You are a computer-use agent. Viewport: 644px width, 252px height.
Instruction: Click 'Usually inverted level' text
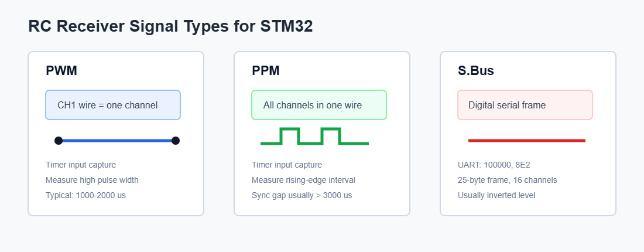click(x=496, y=195)
